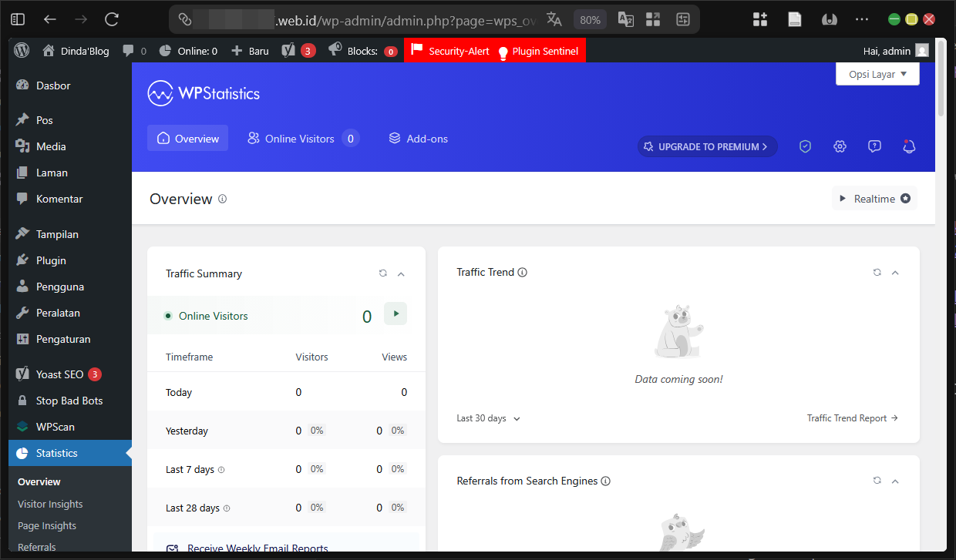Click the notification bell with red dot
Screen dimensions: 956x560
pos(909,146)
